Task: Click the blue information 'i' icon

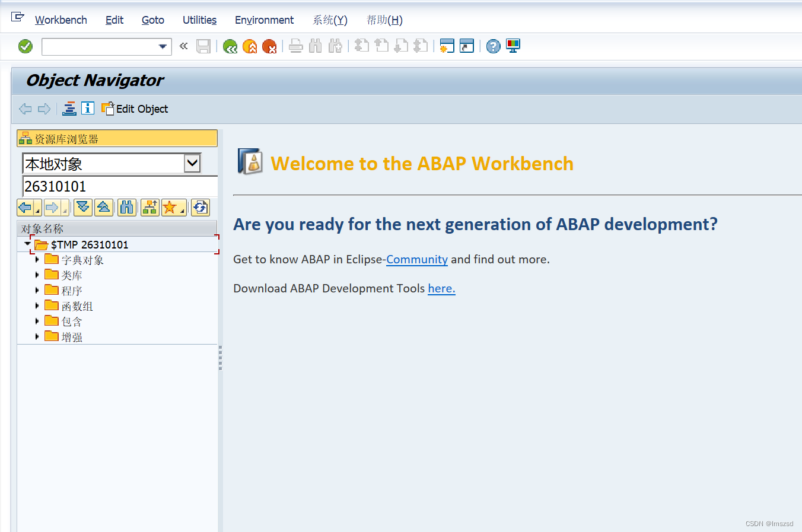Action: (88, 108)
